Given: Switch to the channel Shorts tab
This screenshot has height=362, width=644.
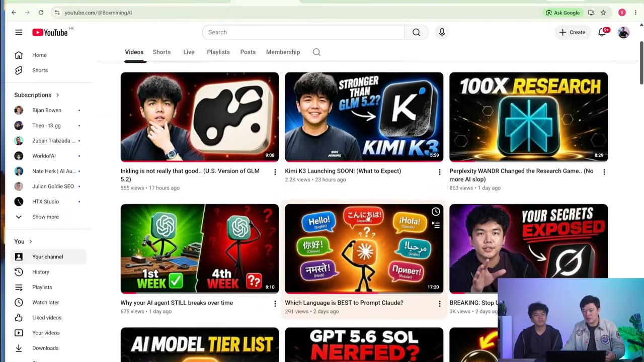Looking at the screenshot, I should point(162,52).
